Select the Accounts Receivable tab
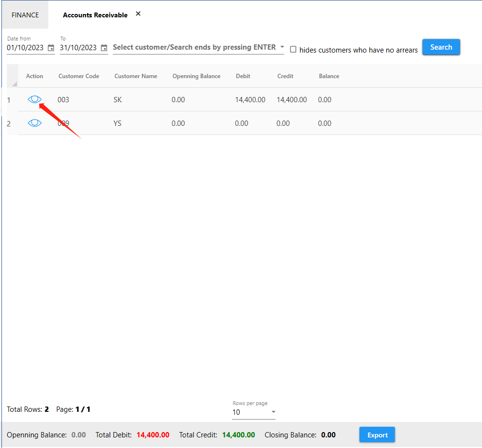The image size is (482, 448). pyautogui.click(x=95, y=15)
